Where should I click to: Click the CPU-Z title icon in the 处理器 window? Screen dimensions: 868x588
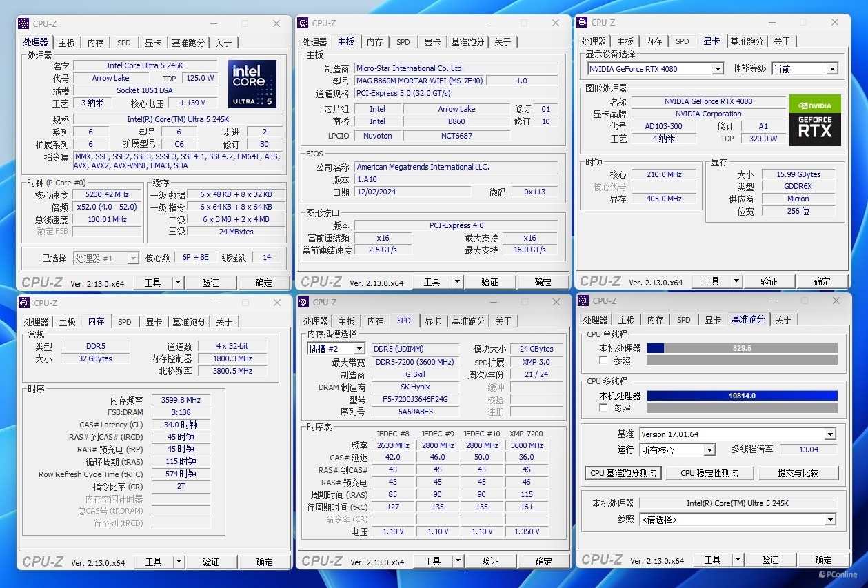pos(24,23)
